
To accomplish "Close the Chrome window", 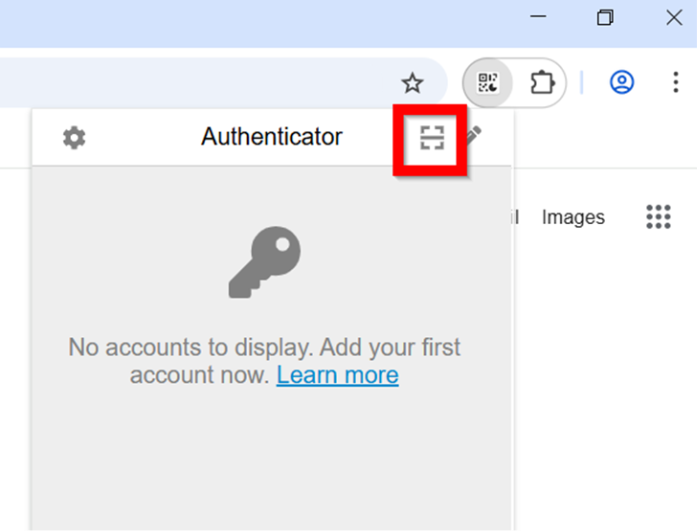I will (673, 18).
